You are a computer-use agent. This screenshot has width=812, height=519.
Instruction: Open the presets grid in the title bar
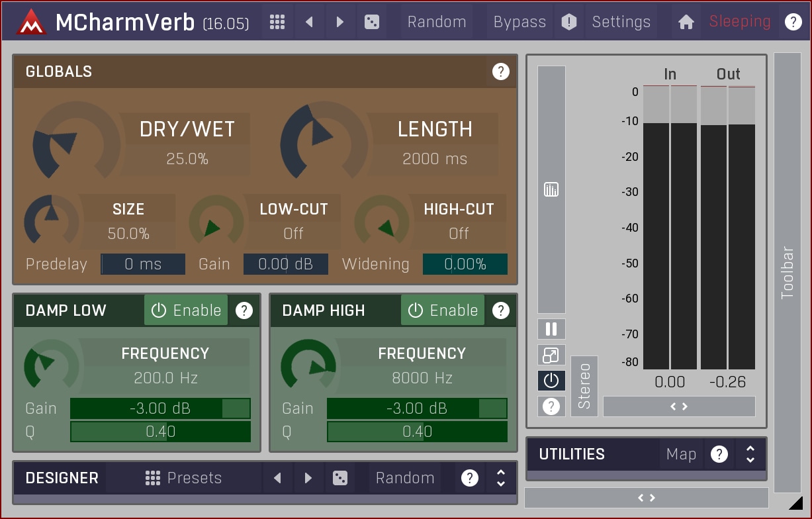(277, 22)
